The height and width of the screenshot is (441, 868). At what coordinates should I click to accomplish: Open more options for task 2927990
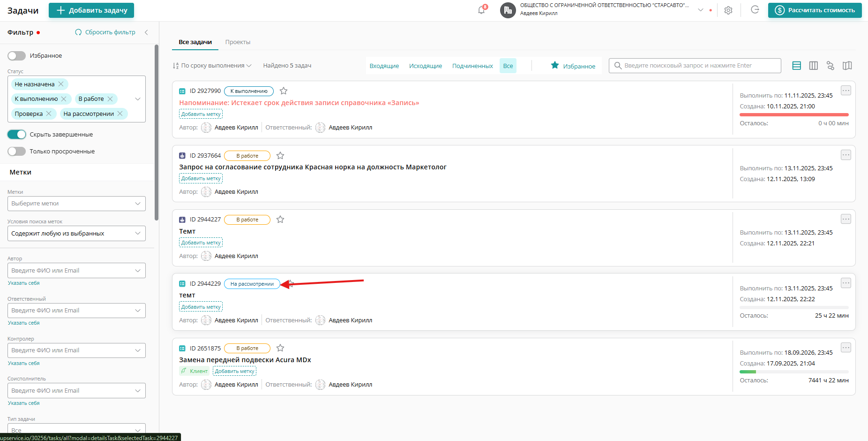(x=846, y=91)
